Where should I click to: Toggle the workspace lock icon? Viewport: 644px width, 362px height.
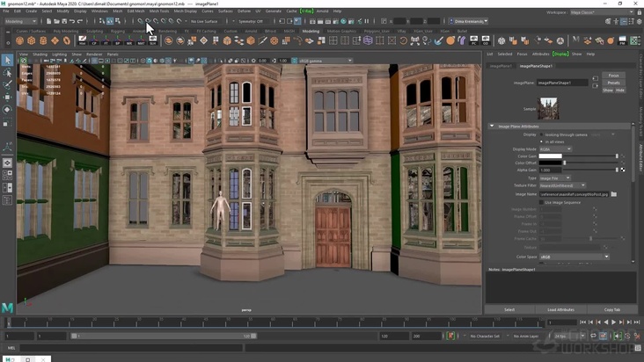(639, 12)
